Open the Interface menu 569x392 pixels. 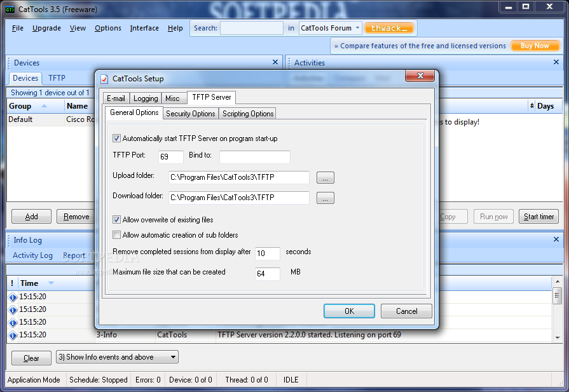[x=144, y=28]
